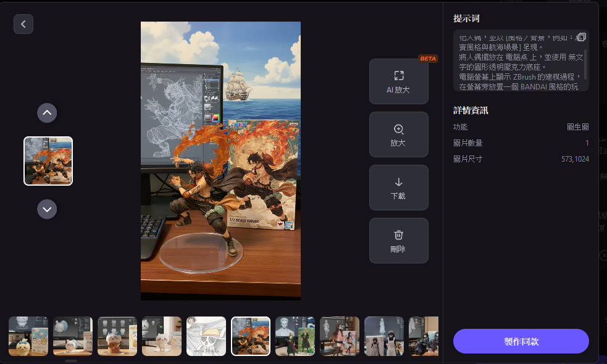This screenshot has height=364, width=607.
Task: Delete the image with 刪除
Action: point(399,241)
